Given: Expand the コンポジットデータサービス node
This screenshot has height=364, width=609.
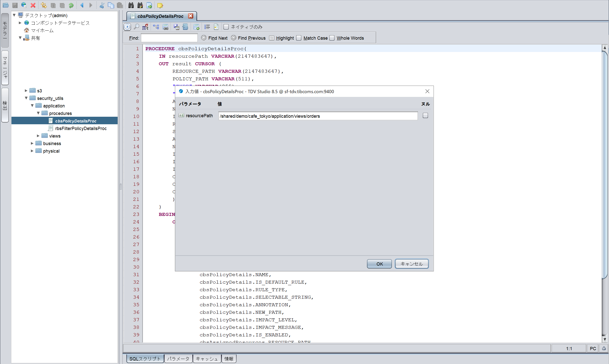Looking at the screenshot, I should click(20, 23).
